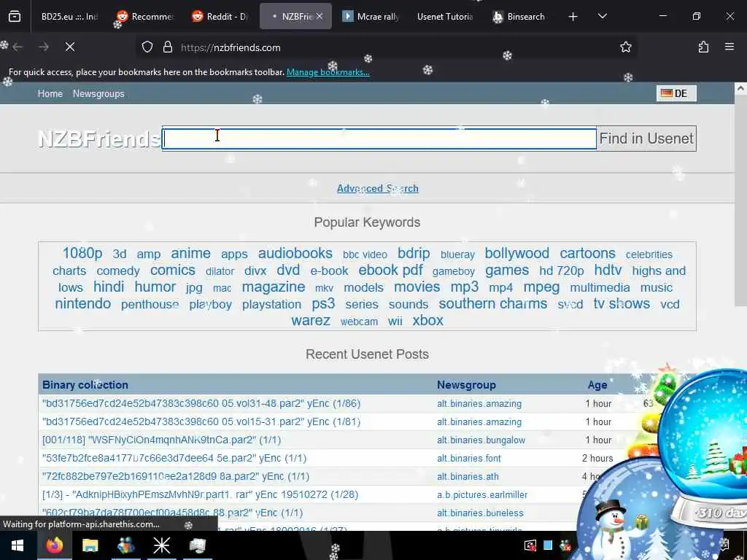Switch to the Usenet Tutorial tab

pyautogui.click(x=444, y=17)
